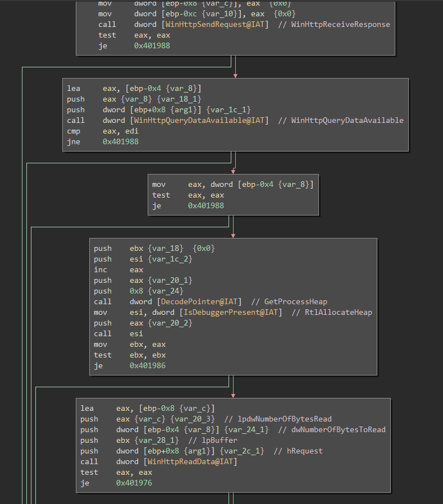Click the hRequest comment

[298, 451]
